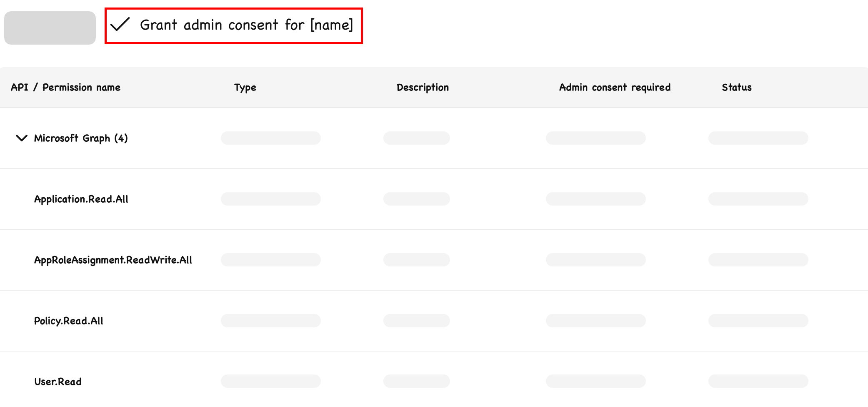Collapse the Microsoft Graph (4) chevron
The width and height of the screenshot is (868, 407).
[21, 138]
